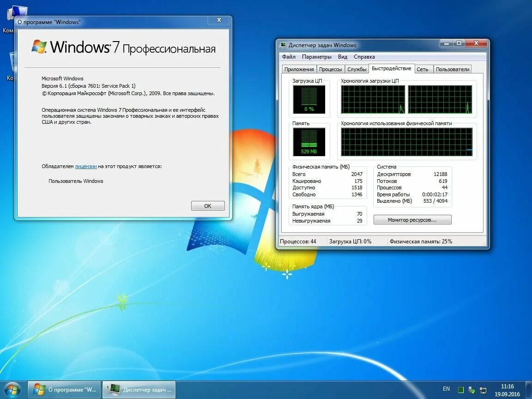
Task: Open the лицензии link
Action: click(x=86, y=166)
